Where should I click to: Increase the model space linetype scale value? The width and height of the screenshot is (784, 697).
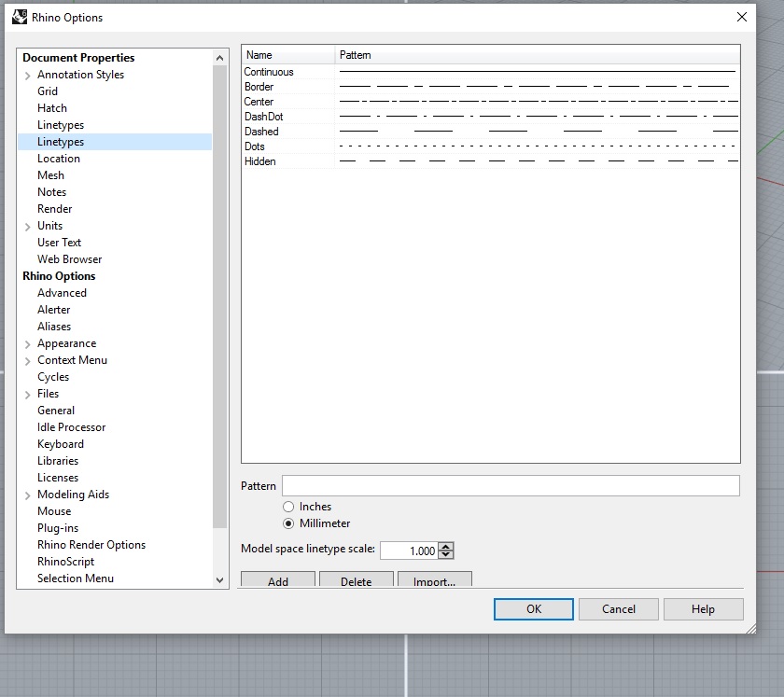(x=446, y=547)
